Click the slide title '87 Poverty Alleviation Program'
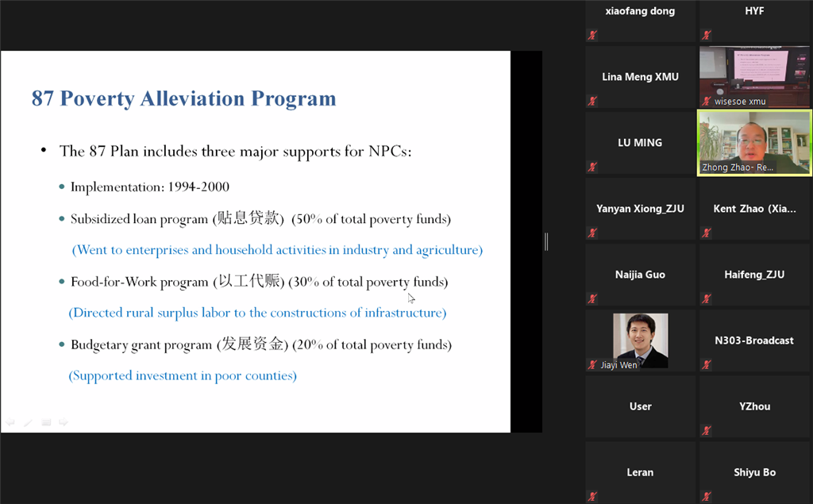 [x=183, y=98]
